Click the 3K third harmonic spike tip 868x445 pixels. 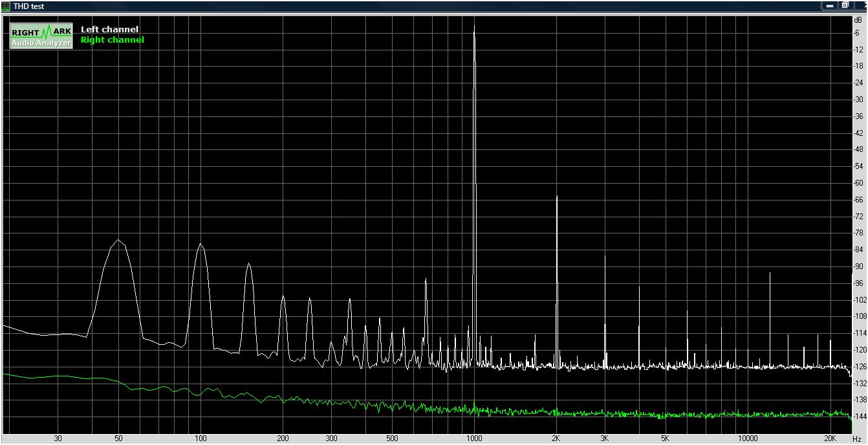605,255
